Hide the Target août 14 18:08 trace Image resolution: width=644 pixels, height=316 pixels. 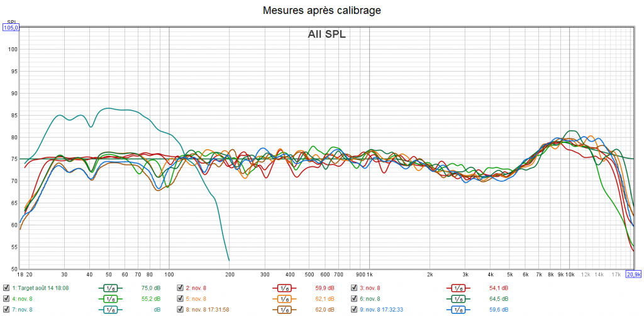[x=6, y=288]
